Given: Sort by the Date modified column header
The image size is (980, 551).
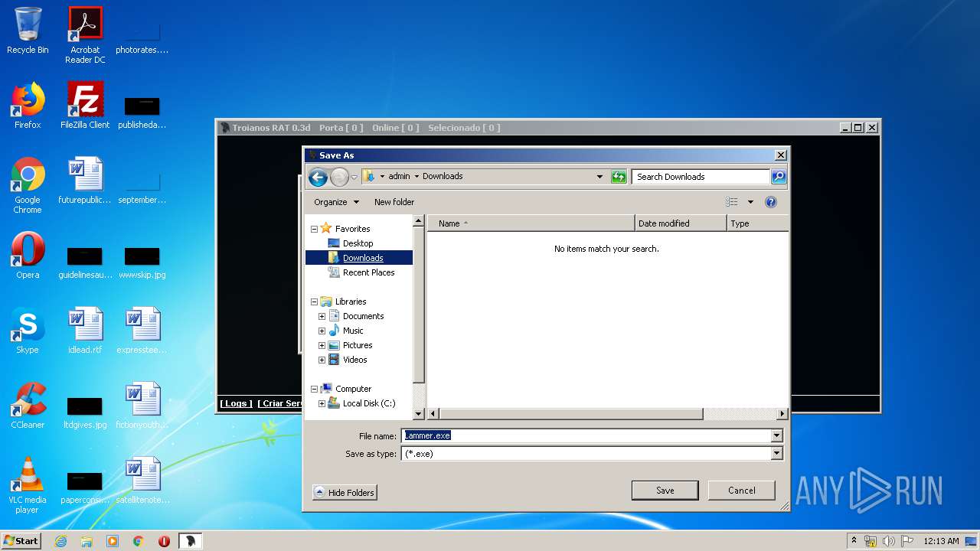Looking at the screenshot, I should click(x=681, y=223).
